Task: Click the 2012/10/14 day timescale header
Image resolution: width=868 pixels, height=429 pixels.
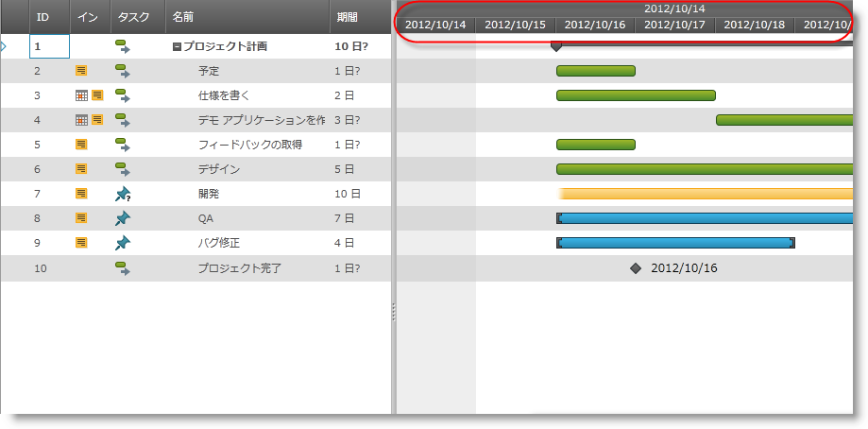Action: [435, 25]
